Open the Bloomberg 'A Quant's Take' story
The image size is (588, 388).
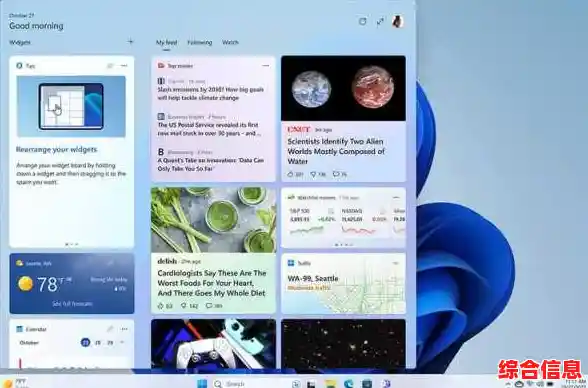click(211, 164)
